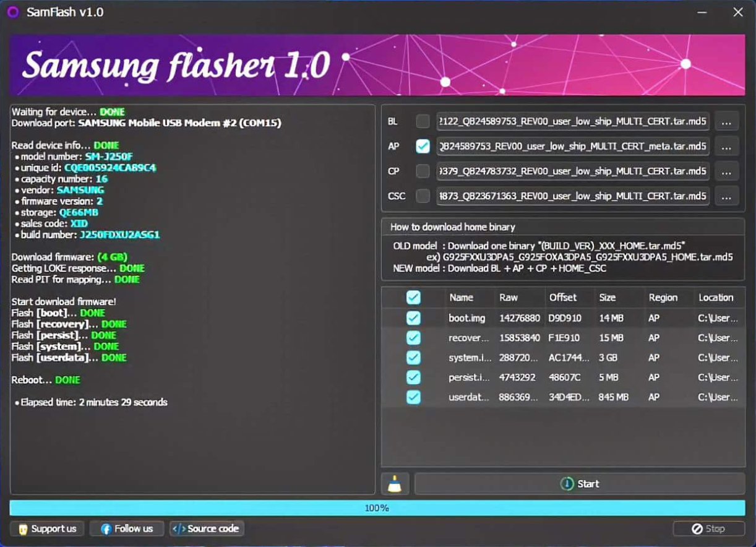Click the Download port COM15 line
The width and height of the screenshot is (756, 547).
(147, 123)
